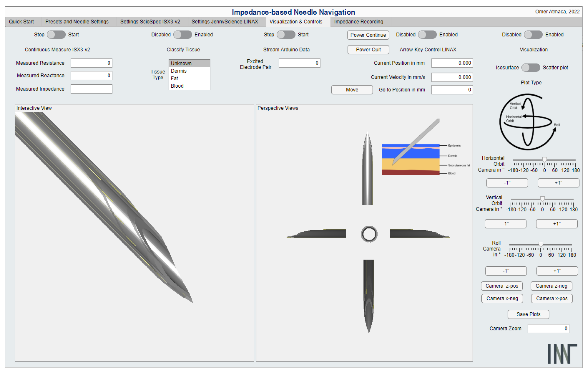Click the Camera Zoom input field

[548, 328]
